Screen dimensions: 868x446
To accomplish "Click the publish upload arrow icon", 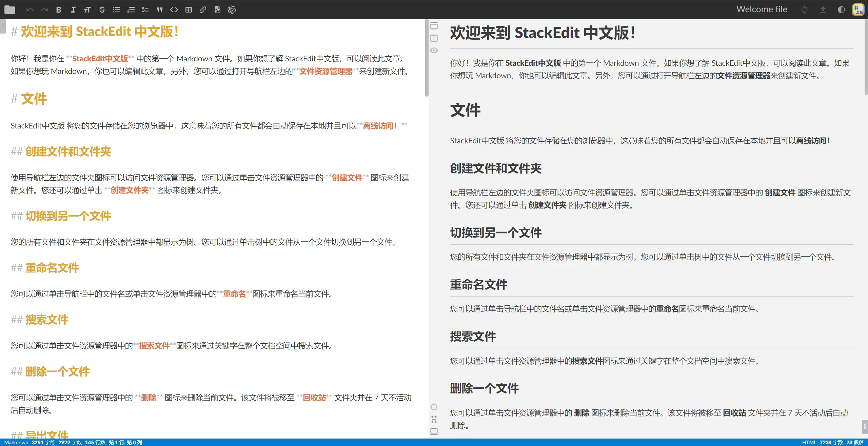I will click(823, 9).
